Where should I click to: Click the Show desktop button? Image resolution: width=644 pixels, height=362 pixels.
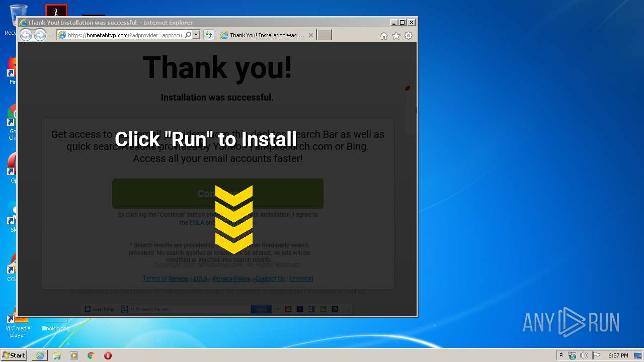pyautogui.click(x=638, y=355)
